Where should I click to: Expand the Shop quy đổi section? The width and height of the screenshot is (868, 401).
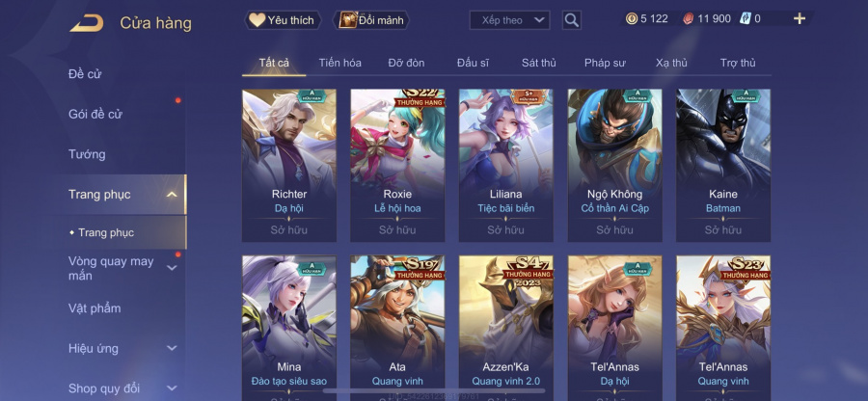172,388
